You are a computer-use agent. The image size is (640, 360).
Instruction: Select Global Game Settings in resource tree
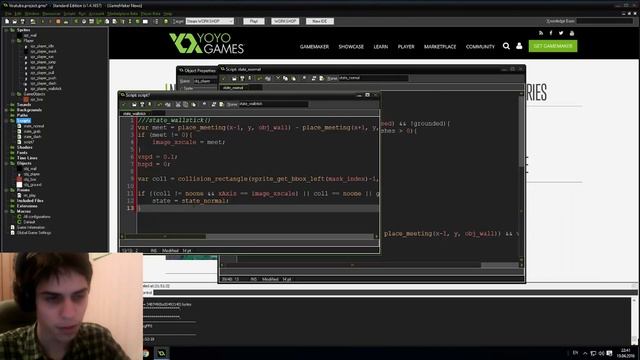coord(34,233)
